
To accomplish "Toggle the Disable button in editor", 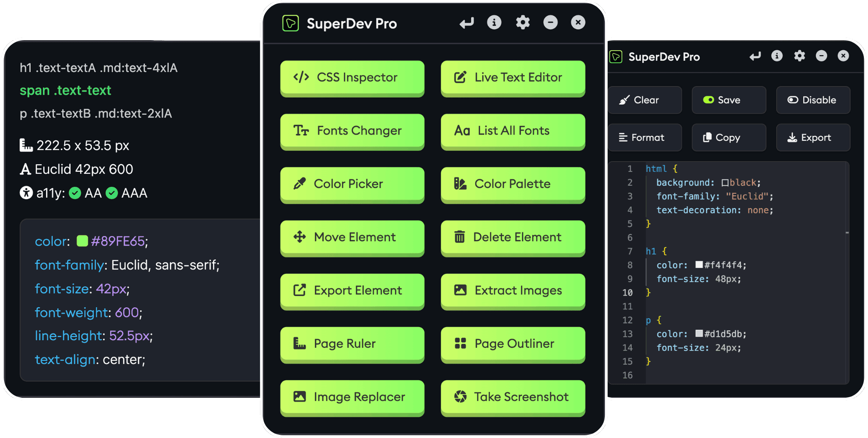I will point(812,100).
